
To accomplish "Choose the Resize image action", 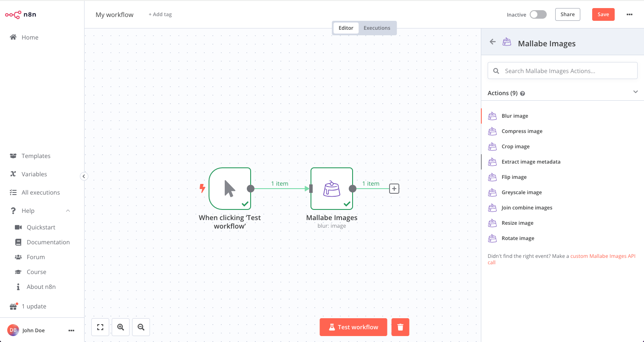I will [x=562, y=223].
